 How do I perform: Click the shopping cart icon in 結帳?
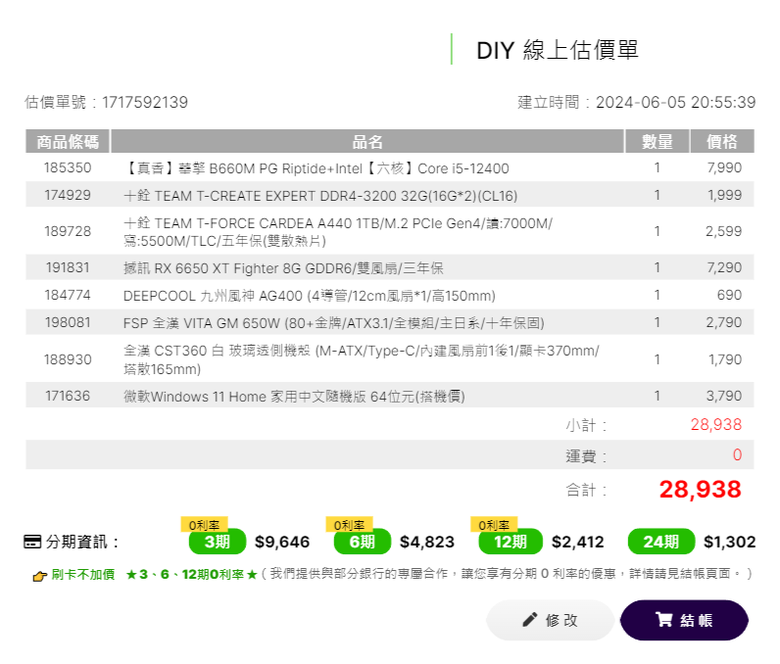click(664, 619)
